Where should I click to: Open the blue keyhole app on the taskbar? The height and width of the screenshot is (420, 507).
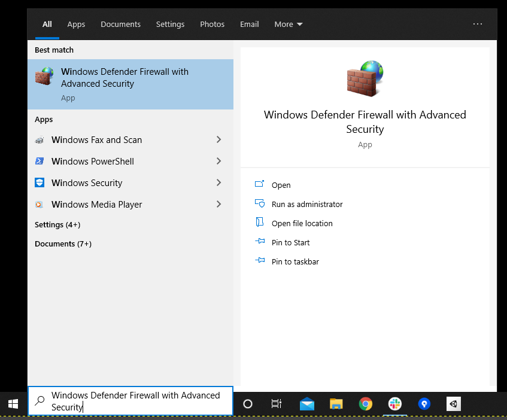click(x=424, y=404)
